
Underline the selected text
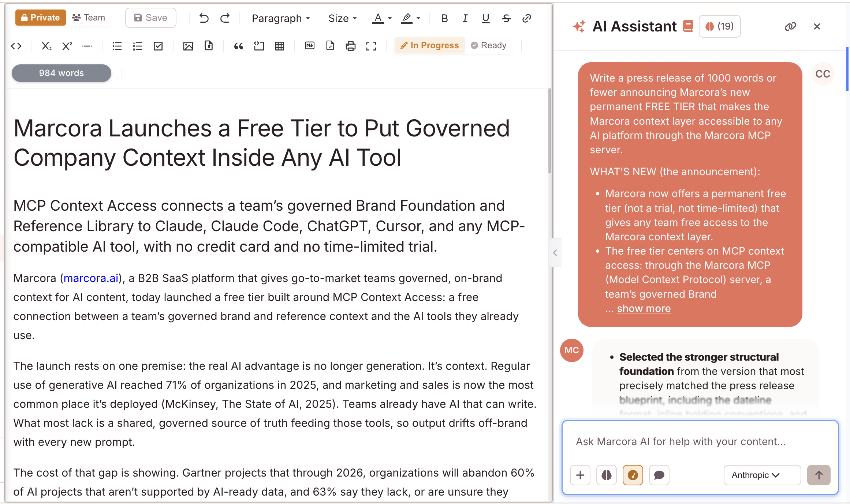coord(485,18)
